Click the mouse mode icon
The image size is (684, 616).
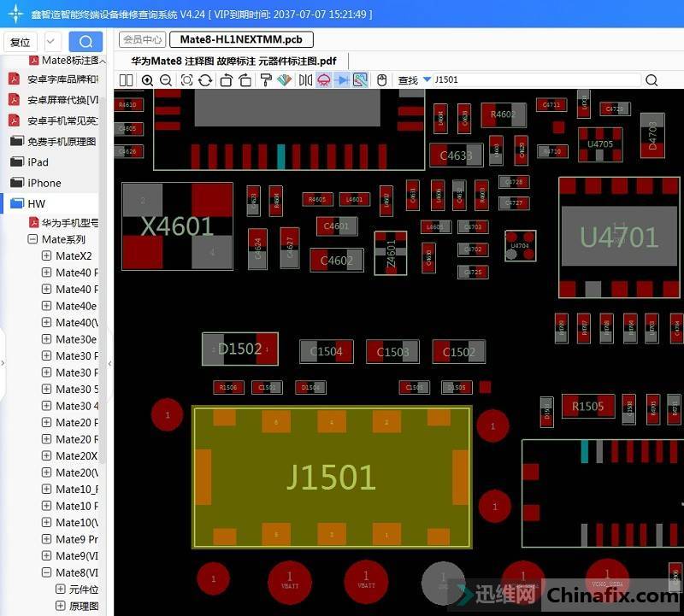pyautogui.click(x=382, y=80)
